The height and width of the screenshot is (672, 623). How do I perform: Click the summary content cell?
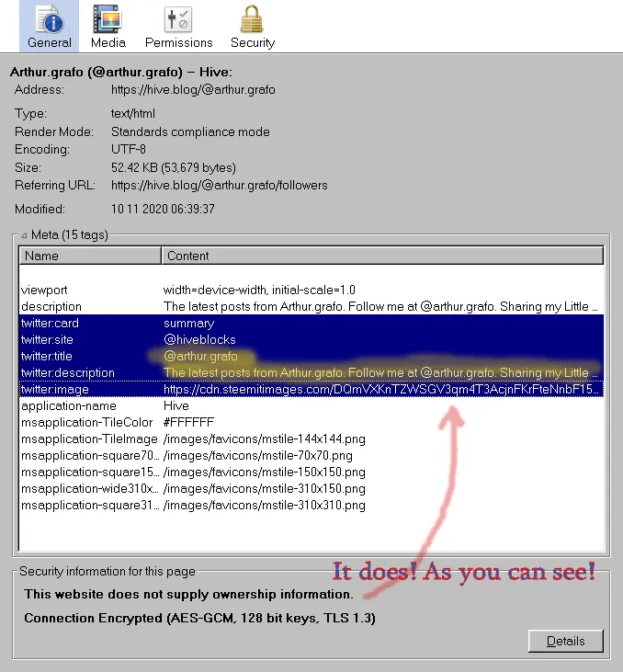coord(189,324)
